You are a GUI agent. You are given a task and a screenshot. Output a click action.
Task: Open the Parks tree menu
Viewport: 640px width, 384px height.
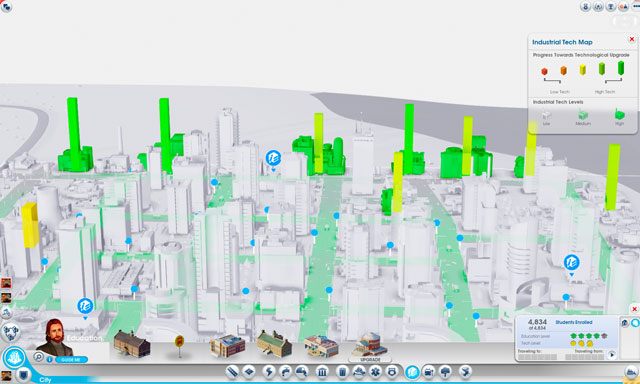point(445,371)
